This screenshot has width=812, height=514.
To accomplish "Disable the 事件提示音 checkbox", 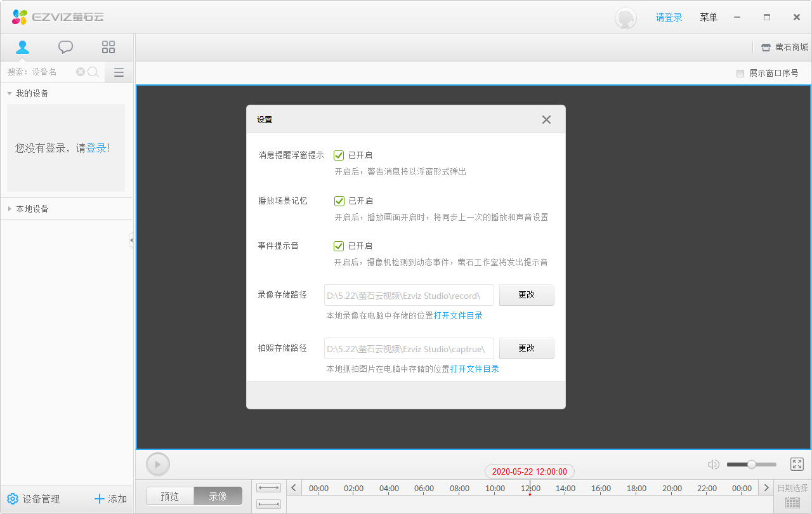I will (338, 246).
